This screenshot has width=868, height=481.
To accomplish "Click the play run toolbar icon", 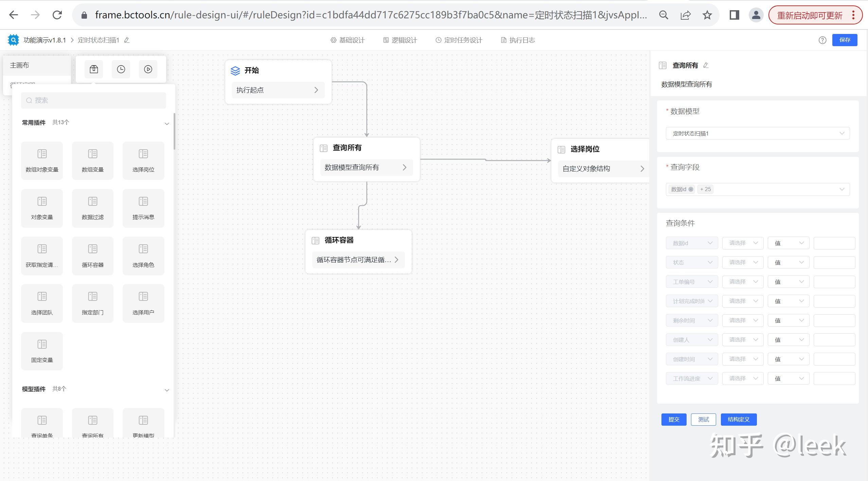I will [x=148, y=69].
